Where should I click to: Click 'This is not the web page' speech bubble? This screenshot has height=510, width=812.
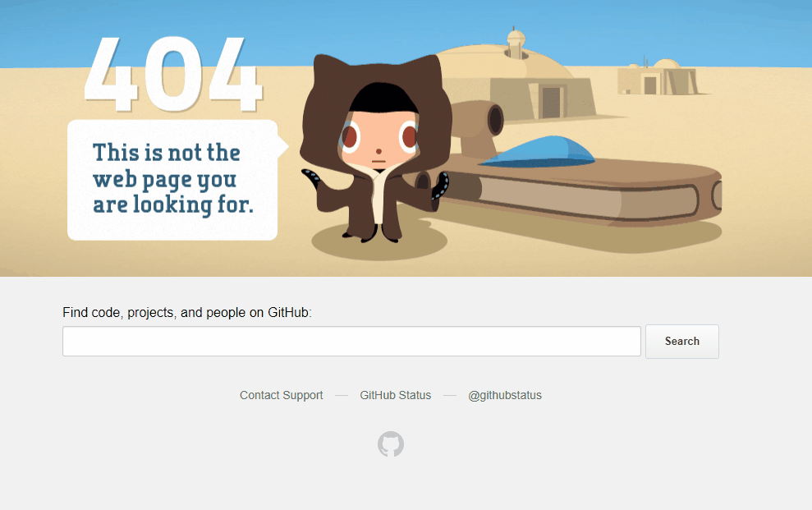tap(176, 180)
